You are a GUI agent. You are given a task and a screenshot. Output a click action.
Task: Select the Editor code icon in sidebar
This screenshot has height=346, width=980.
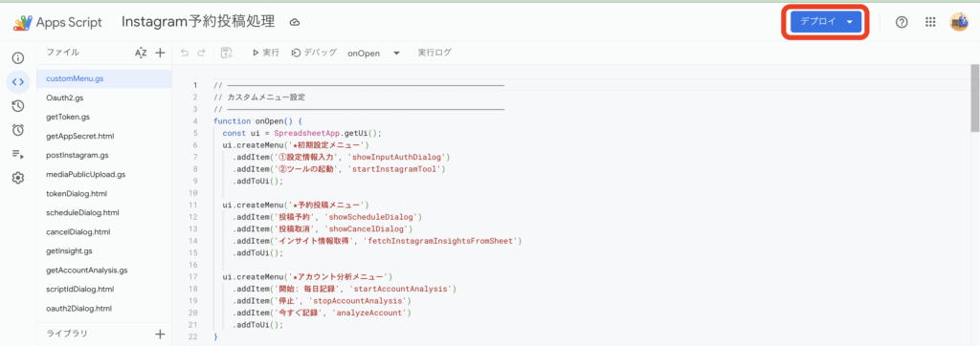pyautogui.click(x=18, y=82)
